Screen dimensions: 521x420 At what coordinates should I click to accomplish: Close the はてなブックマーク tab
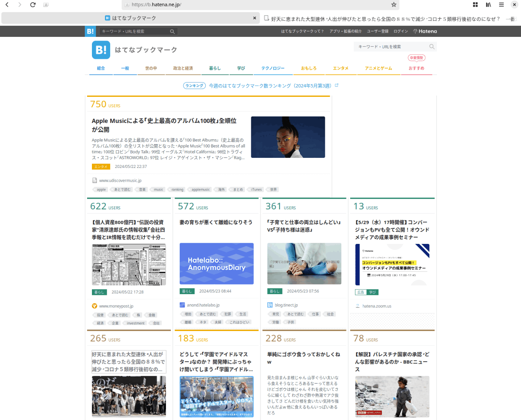[255, 18]
